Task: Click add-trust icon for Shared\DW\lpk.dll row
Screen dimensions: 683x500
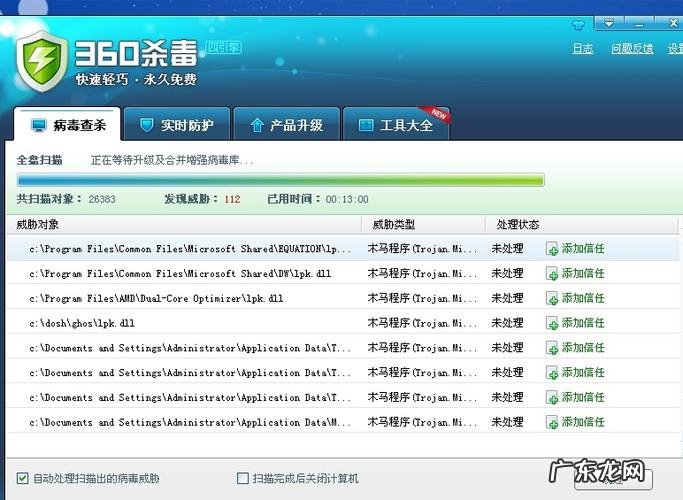Action: [552, 274]
